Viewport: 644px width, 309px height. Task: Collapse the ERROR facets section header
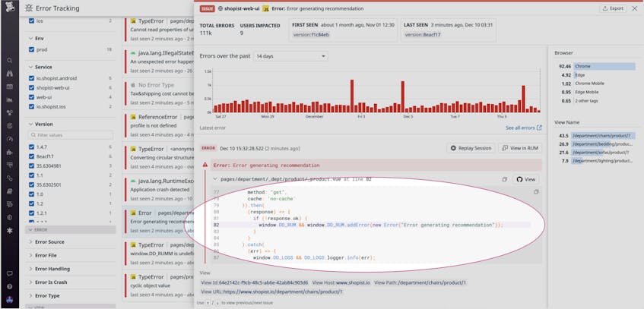70,230
